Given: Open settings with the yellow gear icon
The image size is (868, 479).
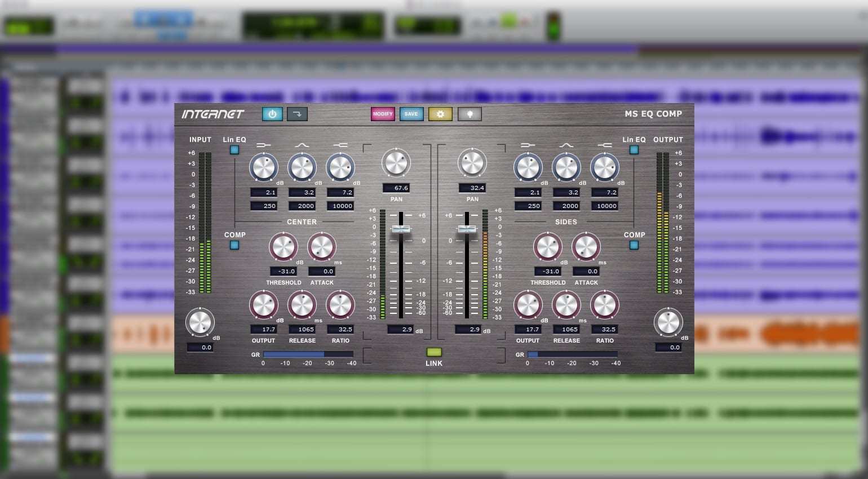Looking at the screenshot, I should 440,114.
